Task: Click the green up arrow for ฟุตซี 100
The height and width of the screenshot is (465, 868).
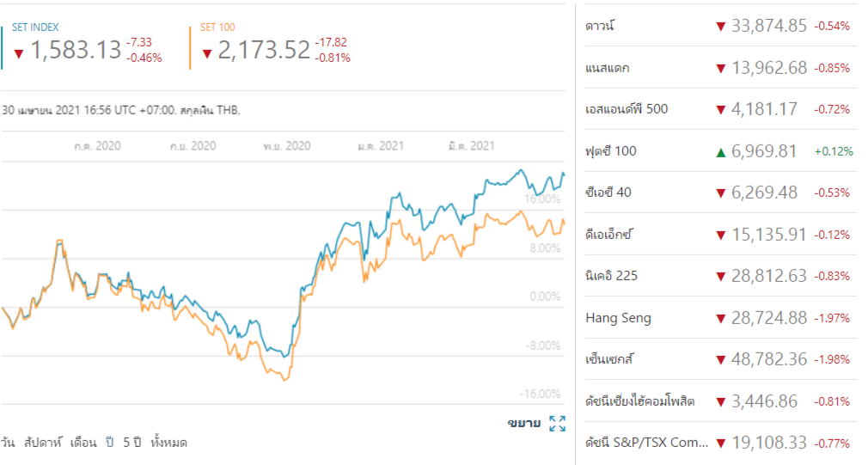Action: [720, 152]
